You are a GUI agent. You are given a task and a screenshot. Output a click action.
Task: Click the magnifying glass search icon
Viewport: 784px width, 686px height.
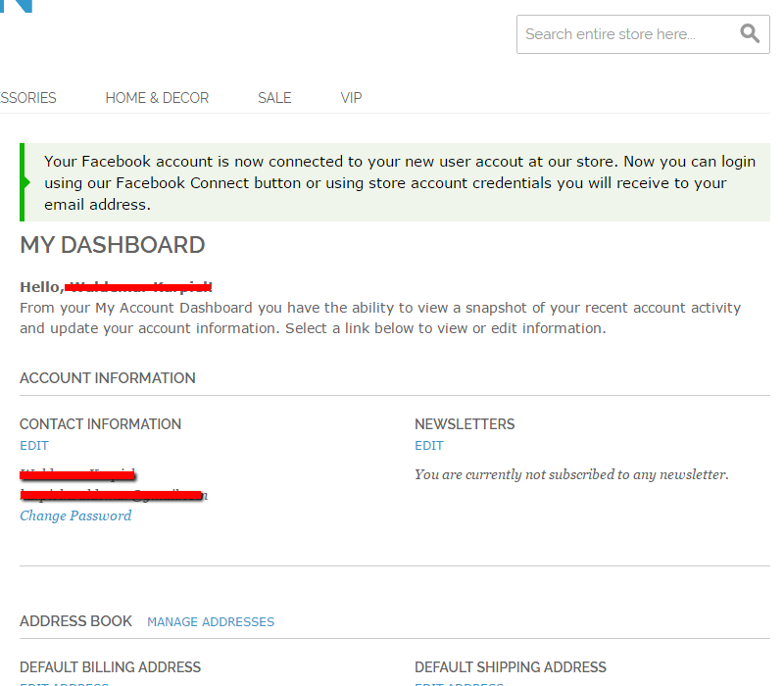click(x=750, y=34)
